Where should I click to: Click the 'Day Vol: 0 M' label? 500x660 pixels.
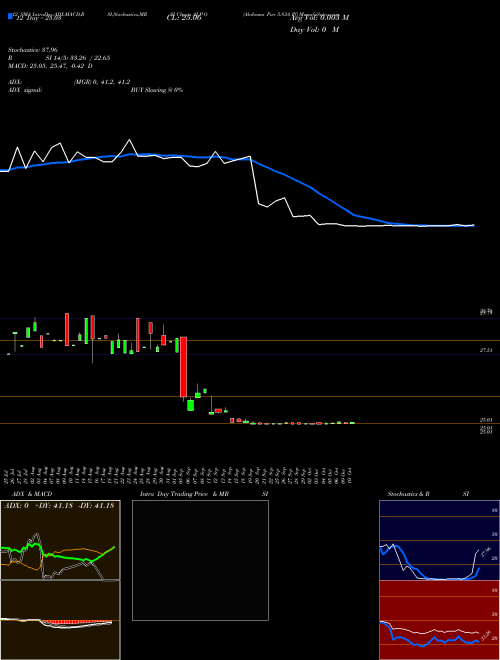[x=314, y=30]
